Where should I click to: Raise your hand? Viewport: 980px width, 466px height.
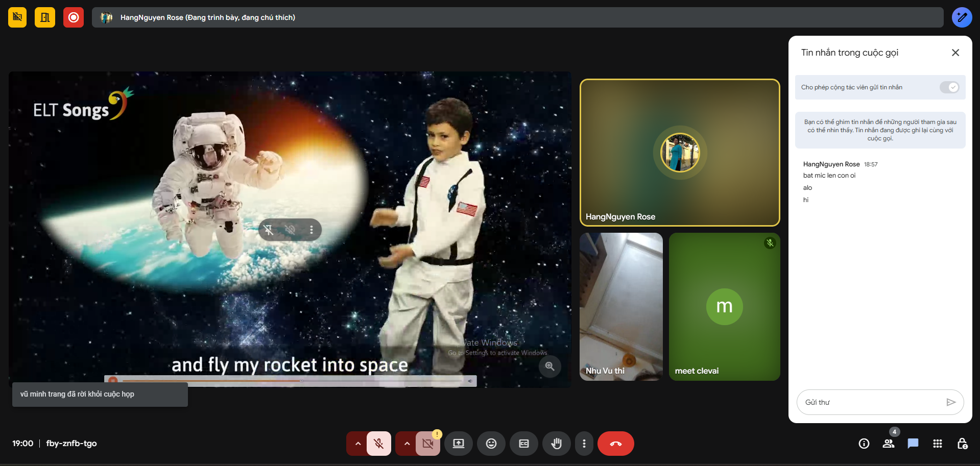[x=557, y=444]
